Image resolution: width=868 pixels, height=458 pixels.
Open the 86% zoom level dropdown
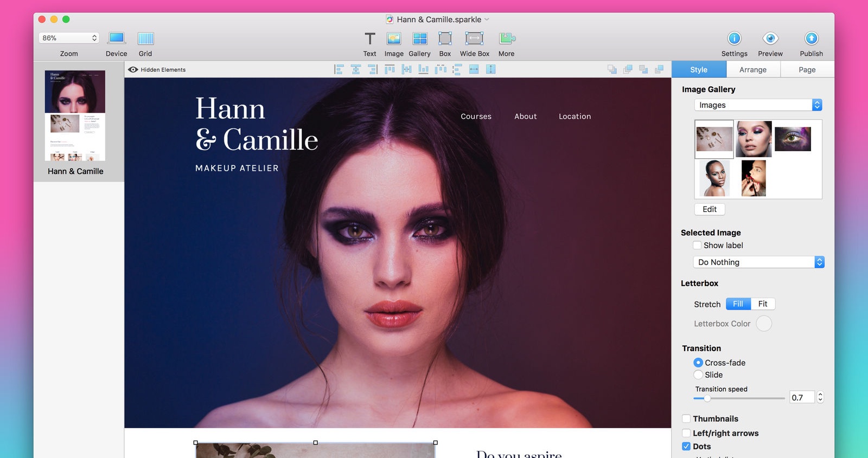pos(68,38)
